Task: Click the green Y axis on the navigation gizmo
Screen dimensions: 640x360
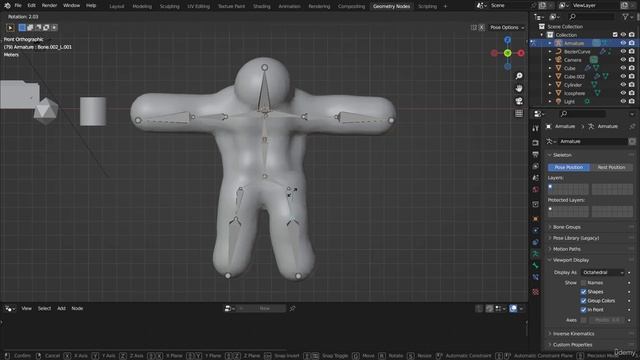Action: [507, 53]
